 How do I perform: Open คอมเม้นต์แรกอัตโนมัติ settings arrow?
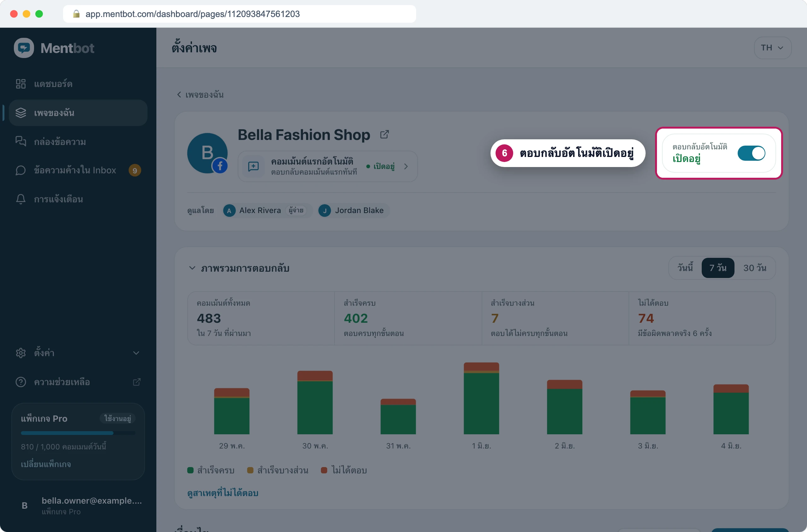406,166
